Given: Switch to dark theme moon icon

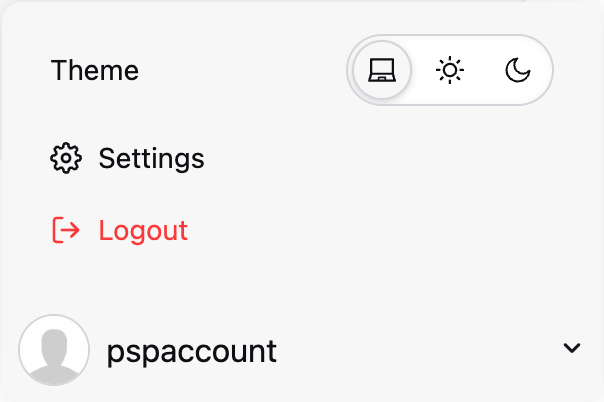Looking at the screenshot, I should [x=518, y=70].
